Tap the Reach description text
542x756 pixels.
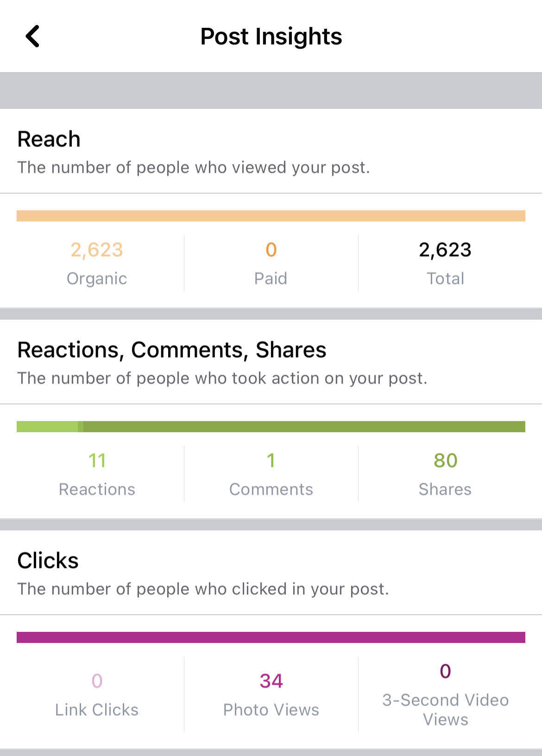click(194, 167)
